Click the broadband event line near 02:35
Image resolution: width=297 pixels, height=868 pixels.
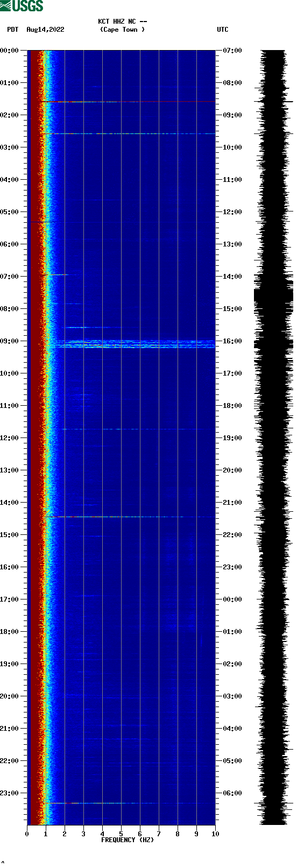128,133
